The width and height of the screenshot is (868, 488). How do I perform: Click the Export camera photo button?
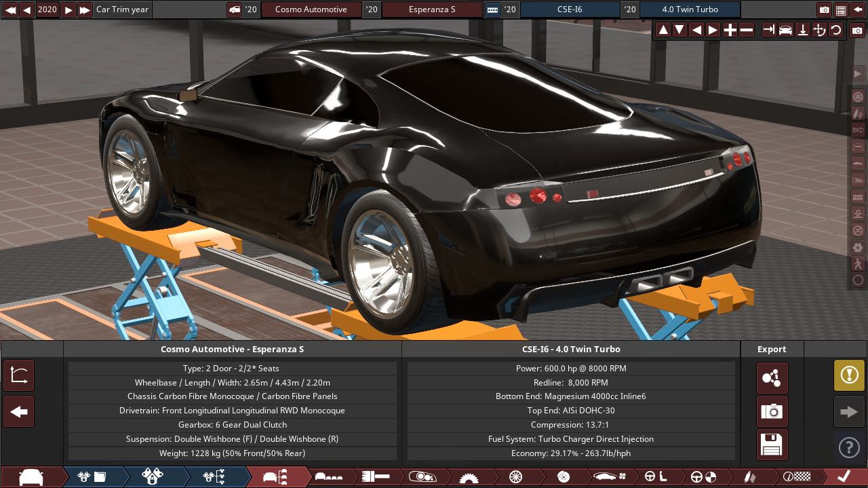coord(772,411)
